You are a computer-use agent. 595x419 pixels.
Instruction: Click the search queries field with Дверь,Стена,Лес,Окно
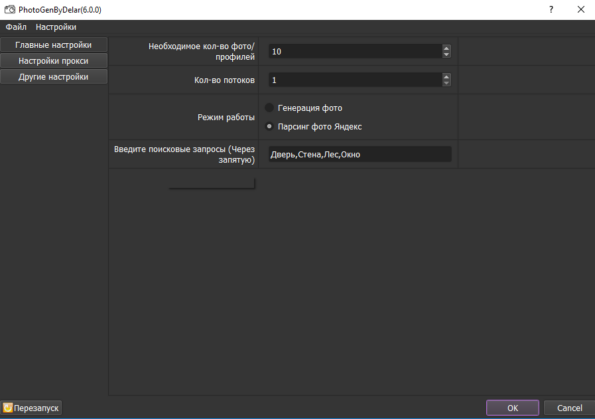(360, 154)
